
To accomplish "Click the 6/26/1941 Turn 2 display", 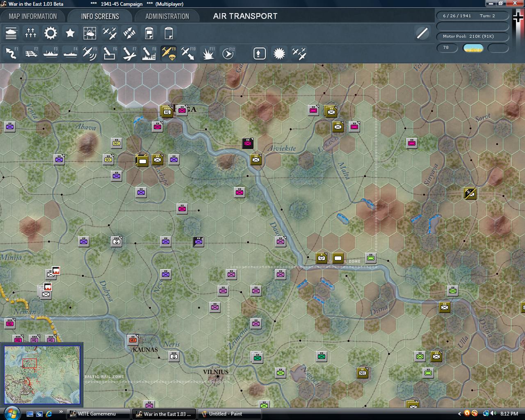I will point(472,15).
